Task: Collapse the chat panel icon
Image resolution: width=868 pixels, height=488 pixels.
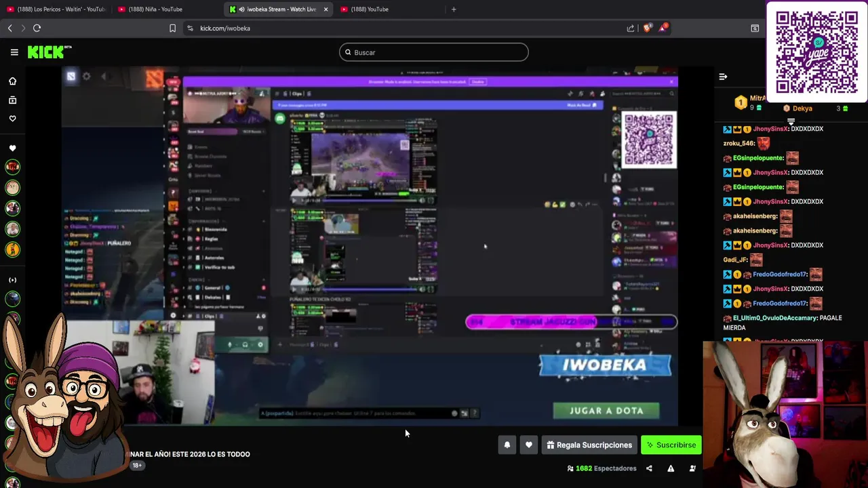Action: 723,77
